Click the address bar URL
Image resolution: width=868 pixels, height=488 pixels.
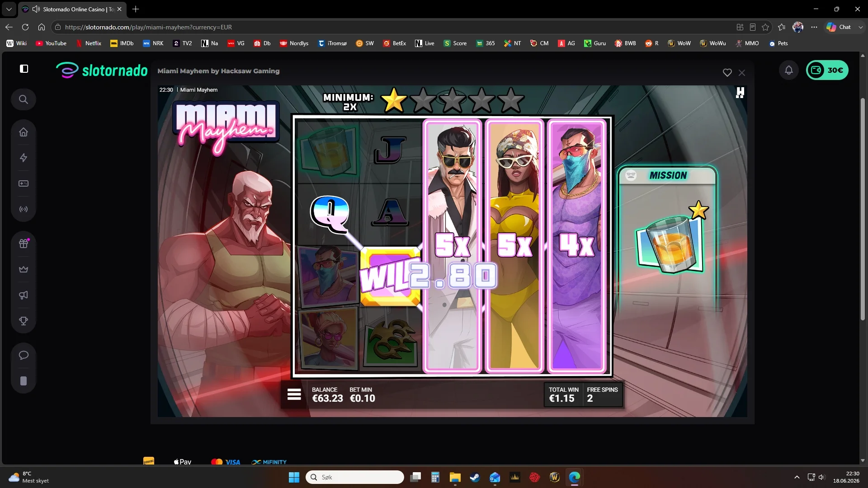coord(148,27)
